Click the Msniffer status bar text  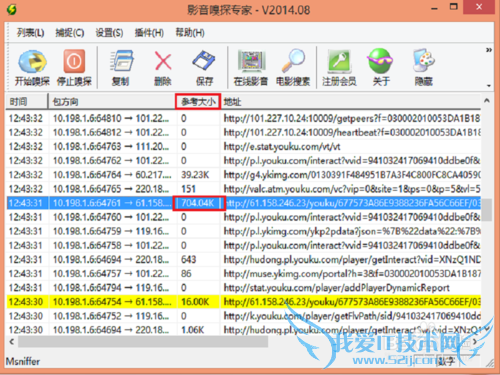pos(23,361)
